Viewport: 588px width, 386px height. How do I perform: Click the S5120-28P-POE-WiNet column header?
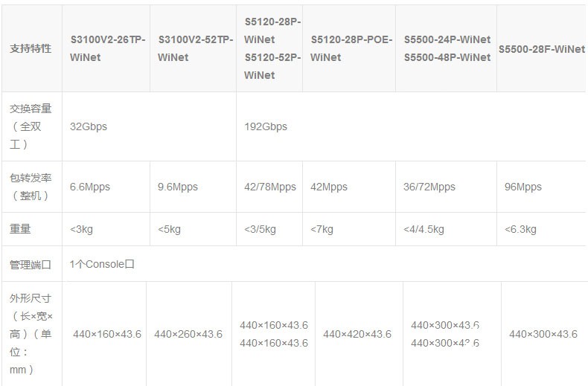[351, 48]
